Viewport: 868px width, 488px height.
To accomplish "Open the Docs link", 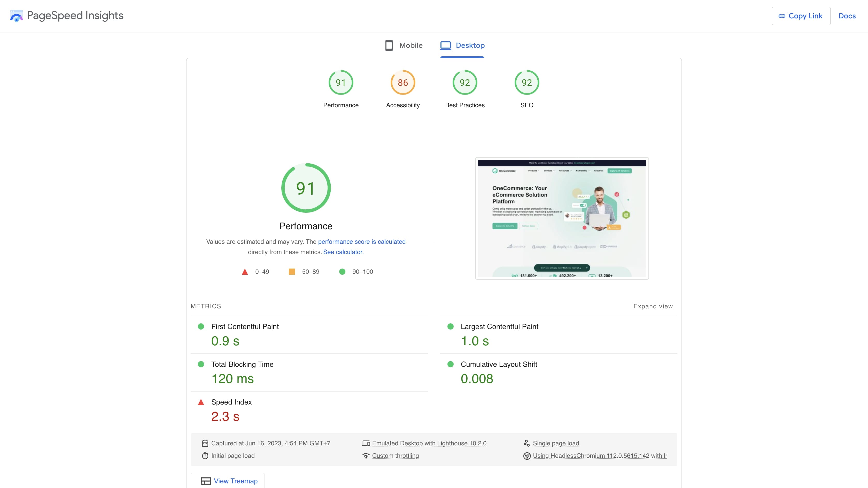I will pos(847,16).
